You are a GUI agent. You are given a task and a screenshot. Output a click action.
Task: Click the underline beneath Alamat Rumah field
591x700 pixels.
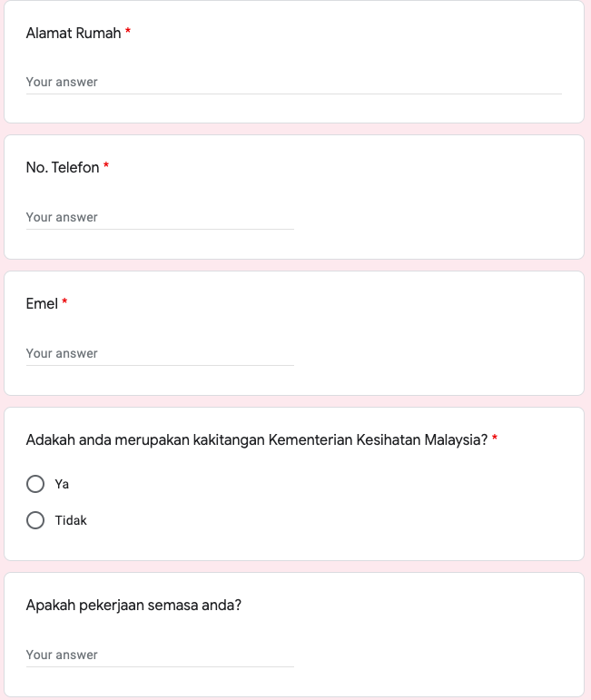point(293,94)
